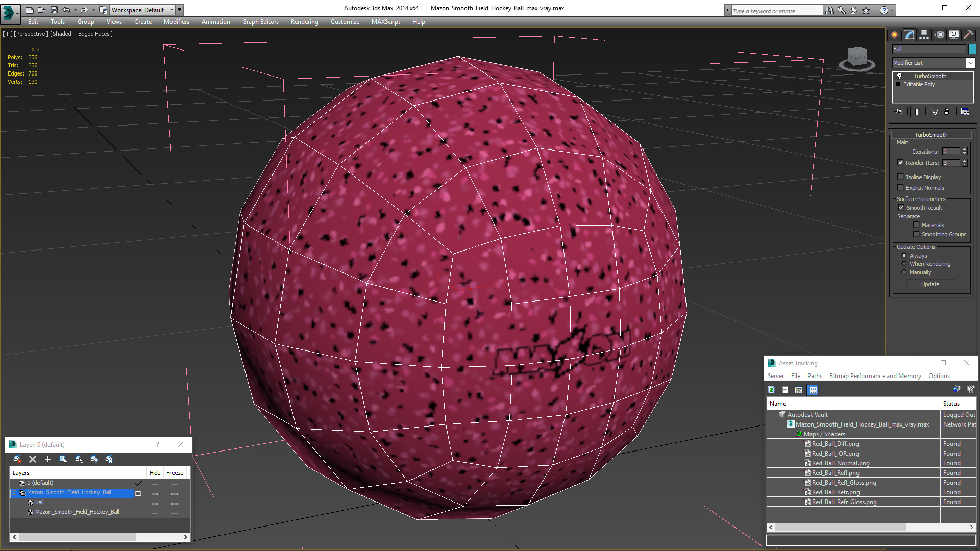The height and width of the screenshot is (551, 980).
Task: Open the Utilities hammer panel
Action: point(968,35)
